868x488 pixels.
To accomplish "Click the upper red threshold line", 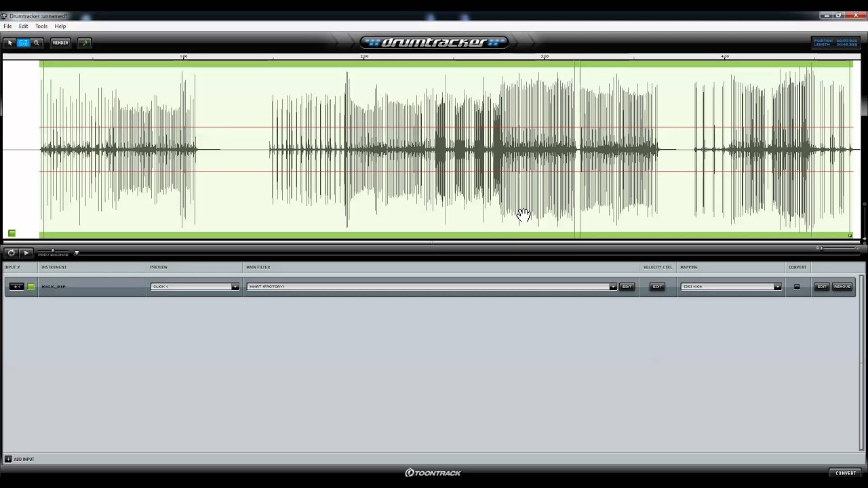I will tap(446, 127).
